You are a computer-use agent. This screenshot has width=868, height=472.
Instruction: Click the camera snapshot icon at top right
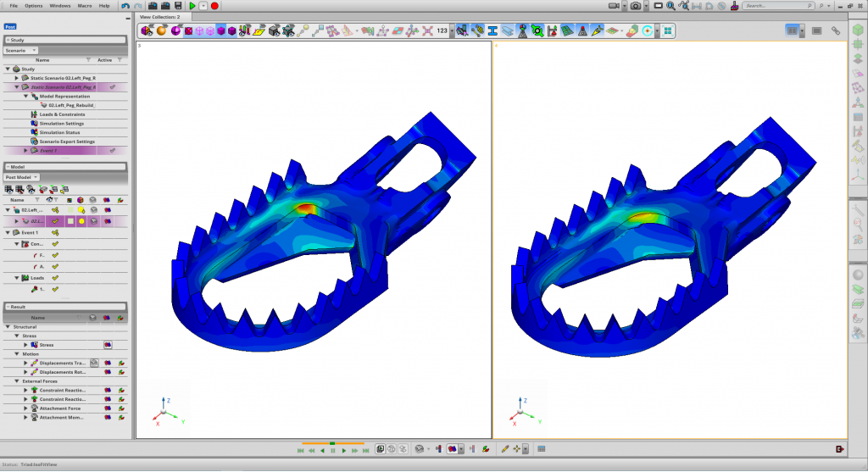click(x=636, y=6)
